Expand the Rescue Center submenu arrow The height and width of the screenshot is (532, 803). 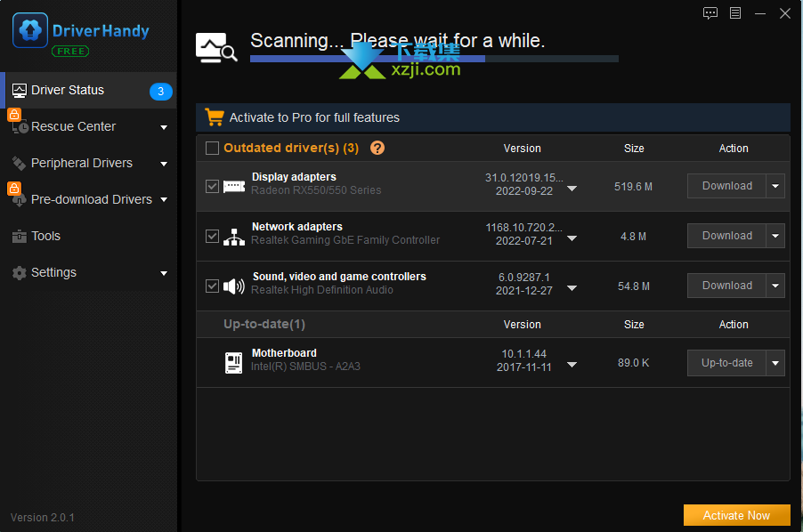pos(164,127)
